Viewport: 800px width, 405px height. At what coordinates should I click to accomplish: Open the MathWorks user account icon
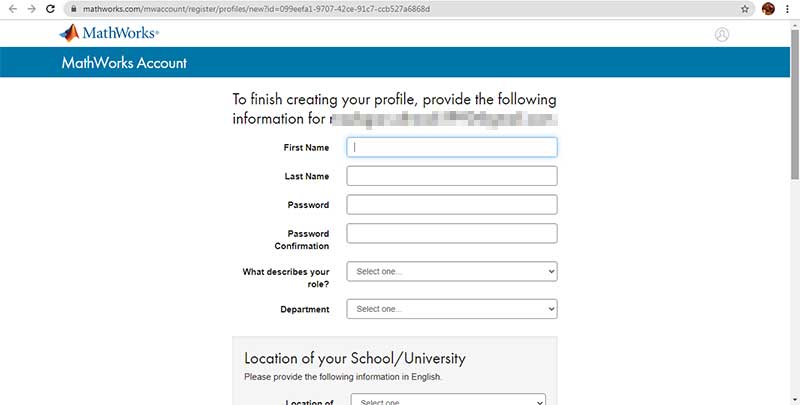tap(722, 34)
